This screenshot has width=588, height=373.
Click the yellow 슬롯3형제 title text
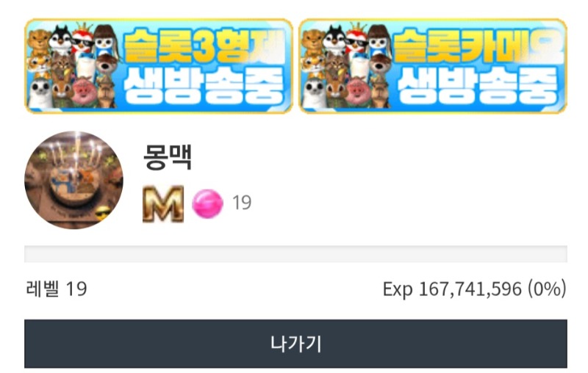click(x=203, y=46)
